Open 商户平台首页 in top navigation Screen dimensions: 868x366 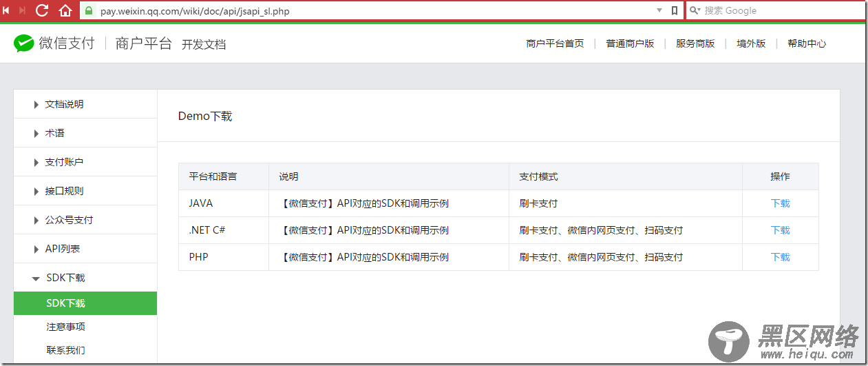point(555,43)
